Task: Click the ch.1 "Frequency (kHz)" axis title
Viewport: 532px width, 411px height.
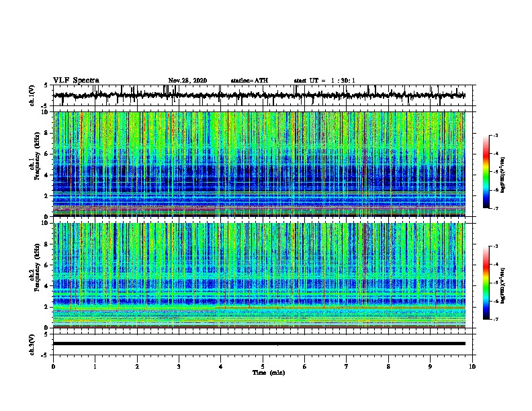Action: pos(37,156)
